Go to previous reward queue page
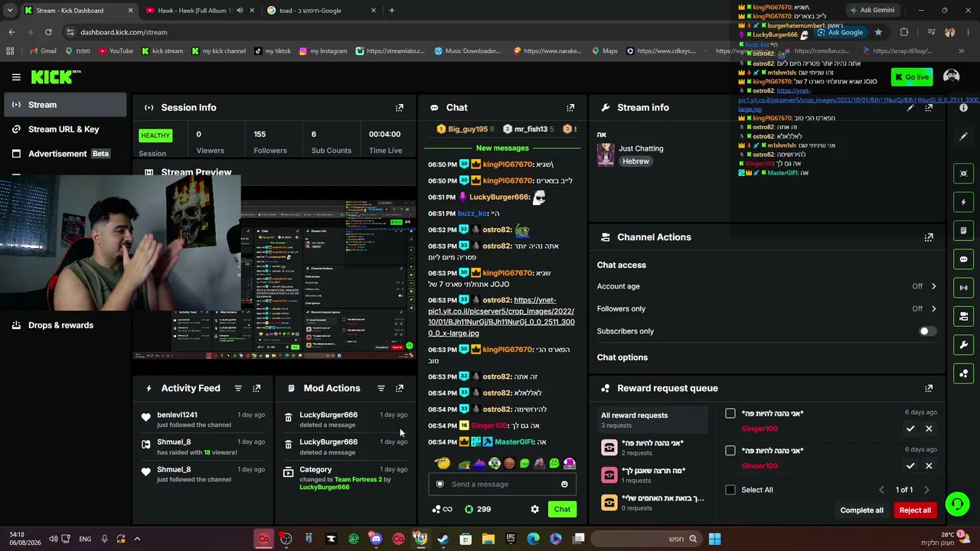Image resolution: width=980 pixels, height=551 pixels. click(881, 490)
